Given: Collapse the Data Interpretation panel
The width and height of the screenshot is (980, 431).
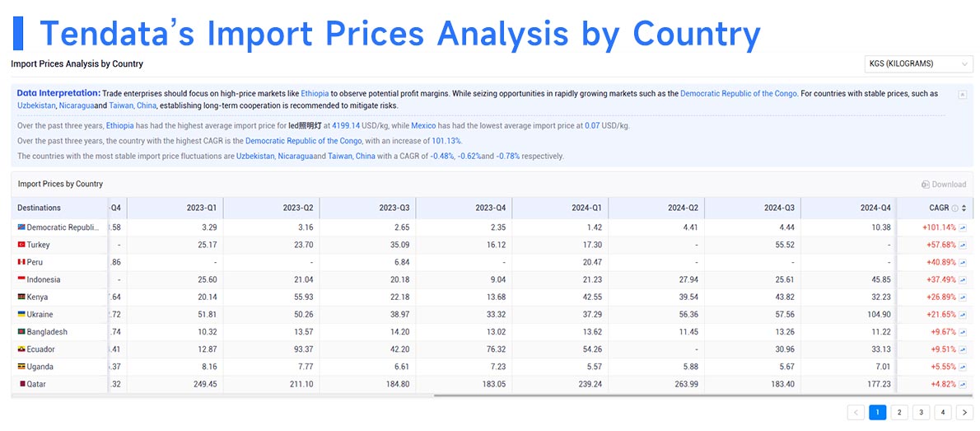Looking at the screenshot, I should [963, 94].
